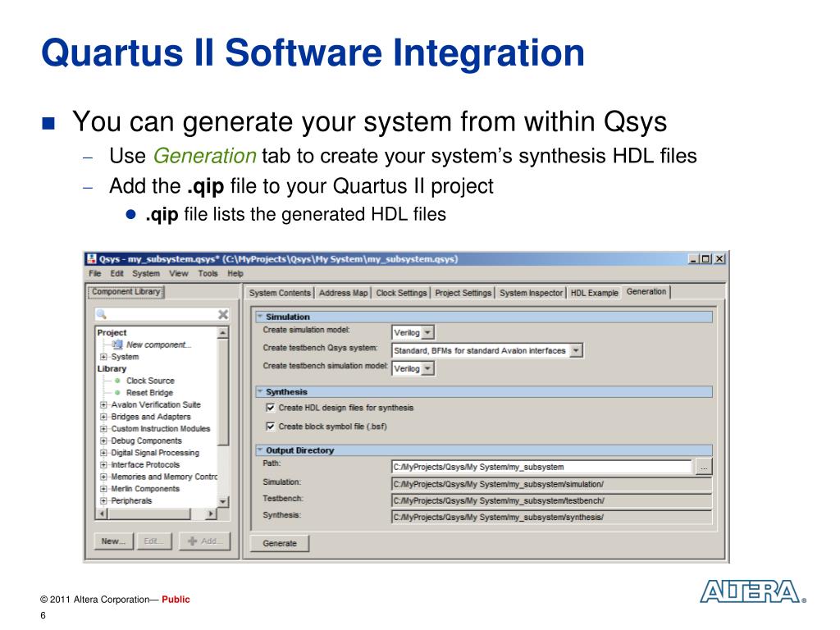The image size is (840, 630).
Task: Select Reset Bridge in Library
Action: click(x=149, y=393)
